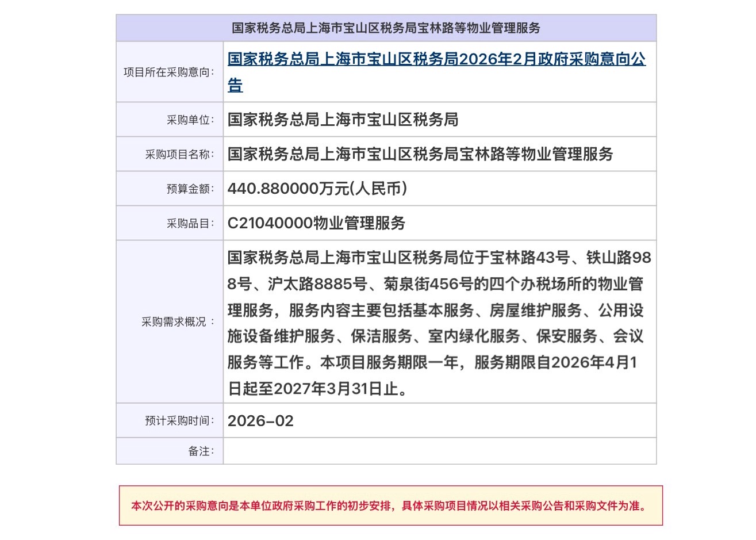Viewport: 756px width, 540px height.
Task: Click the 预算金额 label
Action: tap(190, 189)
